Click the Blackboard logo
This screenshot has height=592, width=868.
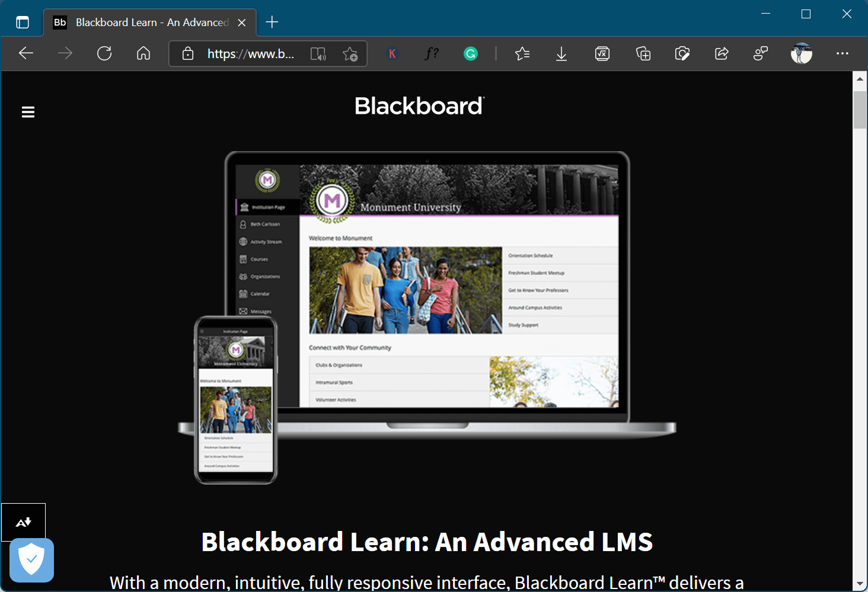420,105
